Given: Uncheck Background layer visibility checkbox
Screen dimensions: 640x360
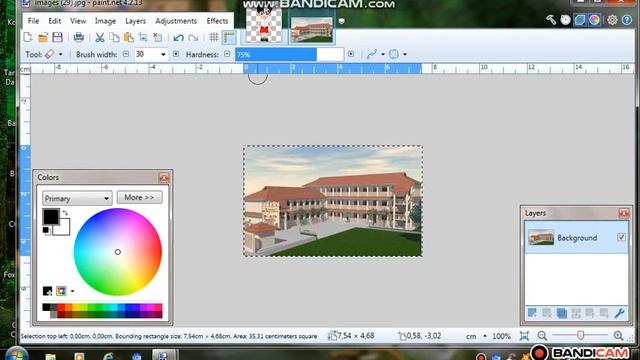Looking at the screenshot, I should point(621,237).
